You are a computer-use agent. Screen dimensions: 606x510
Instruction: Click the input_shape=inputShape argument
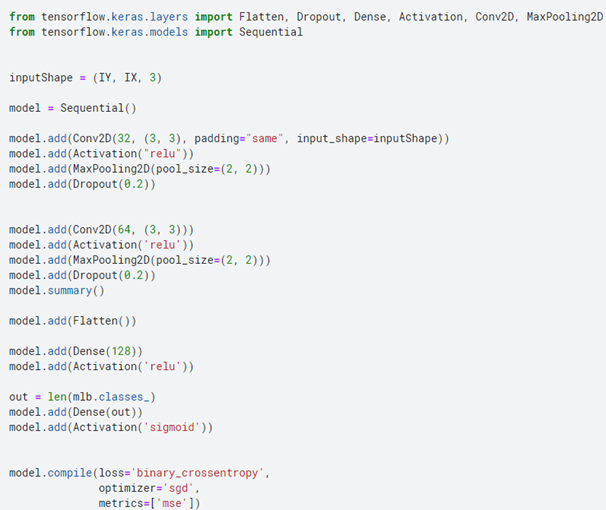369,139
